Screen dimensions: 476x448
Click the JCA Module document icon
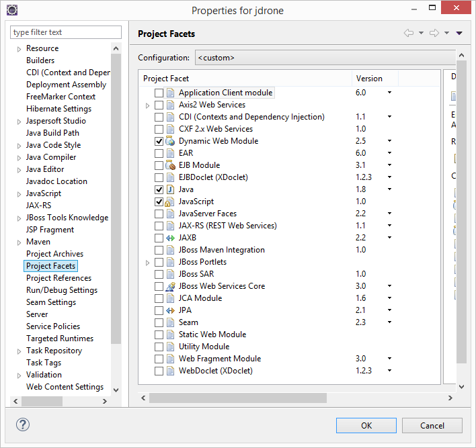170,298
